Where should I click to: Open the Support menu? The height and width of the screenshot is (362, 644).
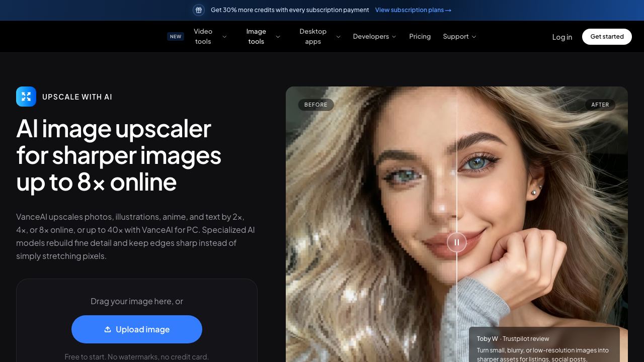456,36
